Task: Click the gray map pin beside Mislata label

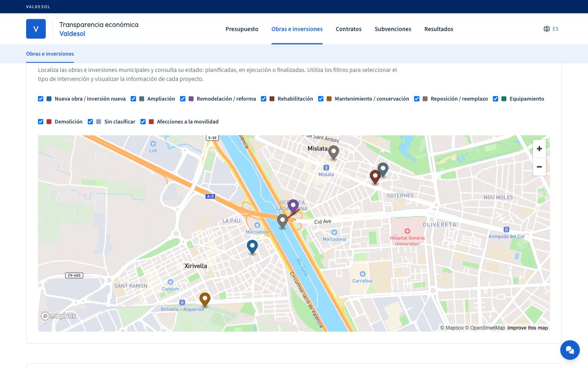Action: [x=334, y=152]
